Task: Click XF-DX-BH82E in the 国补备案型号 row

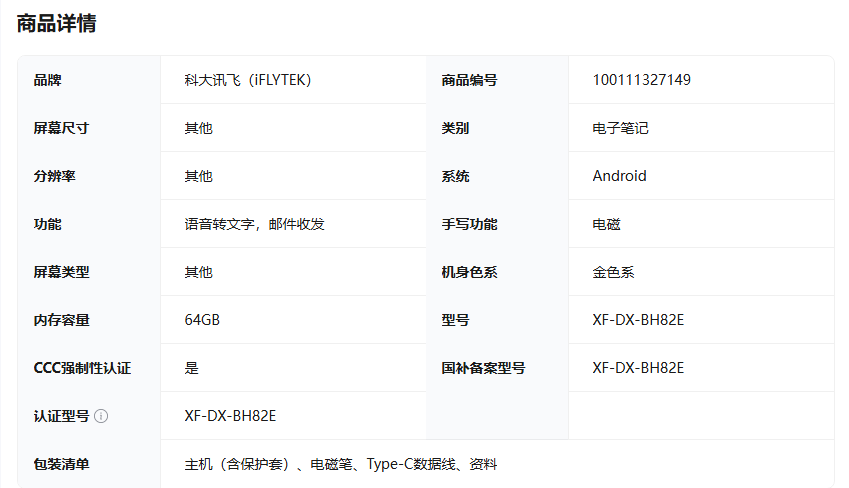Action: [638, 368]
